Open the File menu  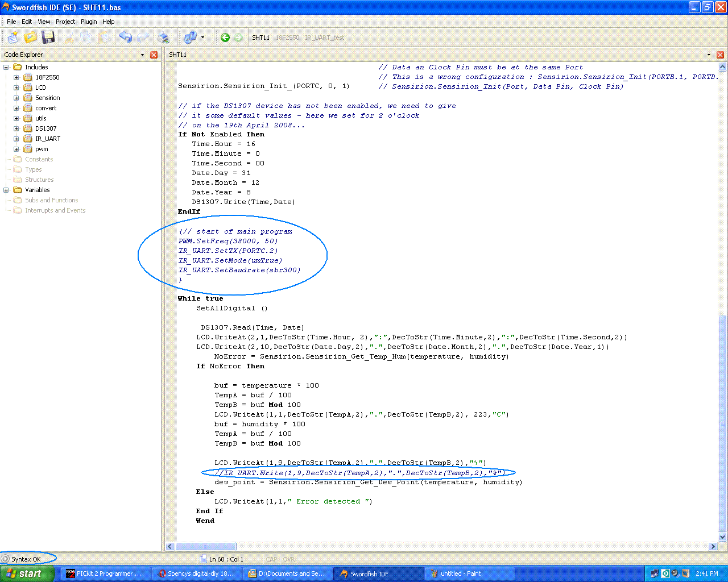tap(11, 22)
